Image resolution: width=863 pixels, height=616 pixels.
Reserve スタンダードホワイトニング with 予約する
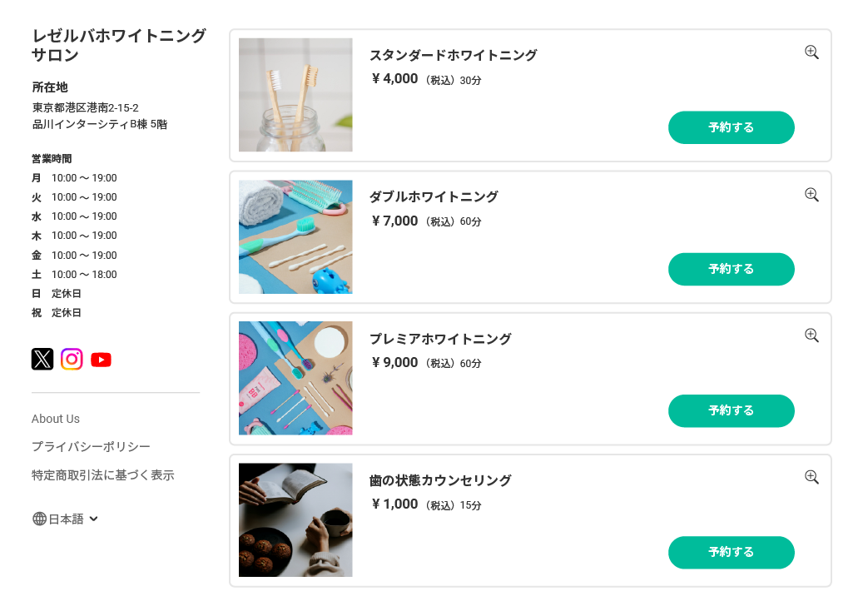click(731, 127)
